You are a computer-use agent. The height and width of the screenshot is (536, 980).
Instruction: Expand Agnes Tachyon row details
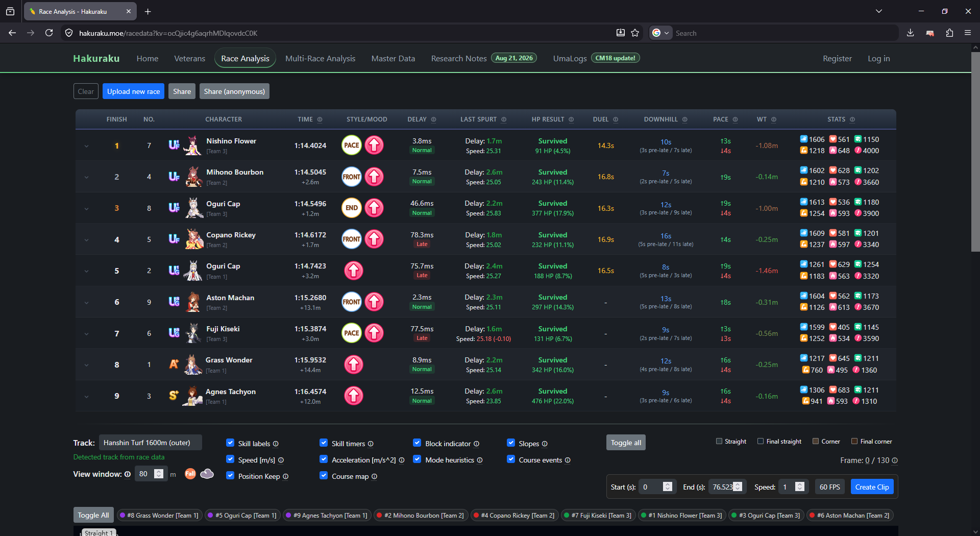pos(86,396)
